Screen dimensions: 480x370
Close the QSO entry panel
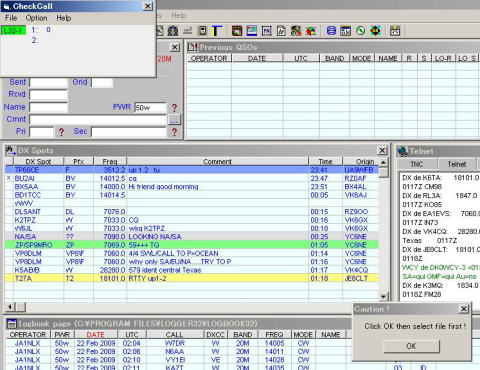pyautogui.click(x=175, y=47)
